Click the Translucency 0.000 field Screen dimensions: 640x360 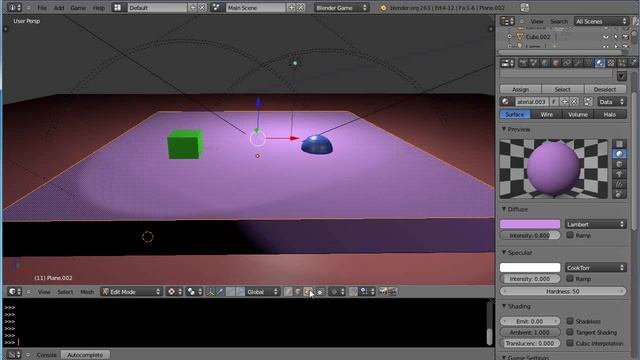coord(530,343)
